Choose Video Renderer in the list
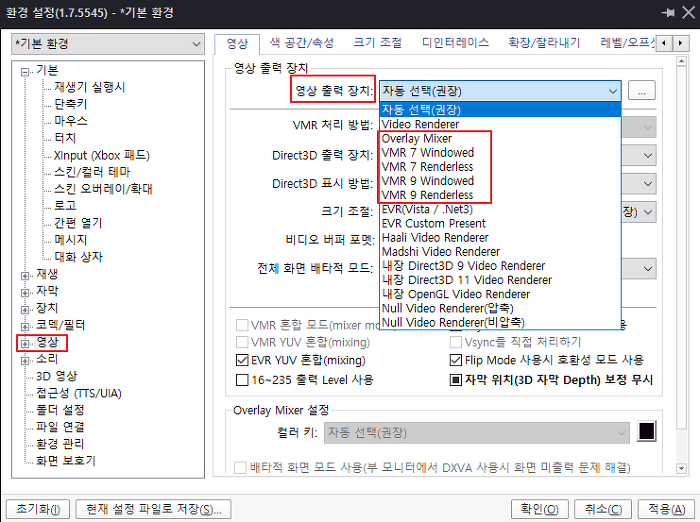Screen dimensions: 700x522 500,124
